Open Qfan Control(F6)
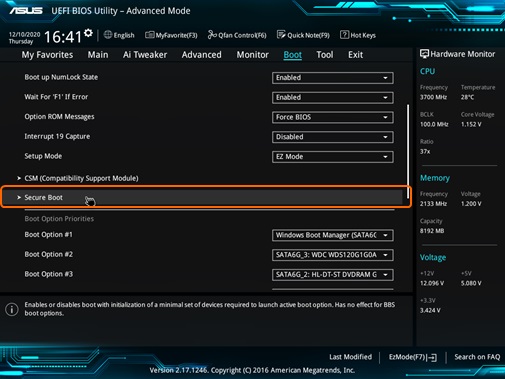The height and width of the screenshot is (379, 505). (x=237, y=35)
